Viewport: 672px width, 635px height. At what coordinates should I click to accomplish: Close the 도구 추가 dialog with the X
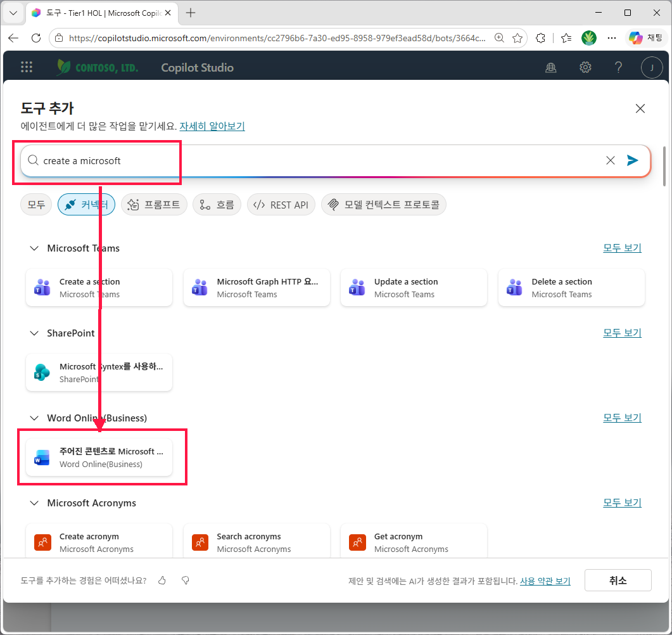click(x=640, y=108)
